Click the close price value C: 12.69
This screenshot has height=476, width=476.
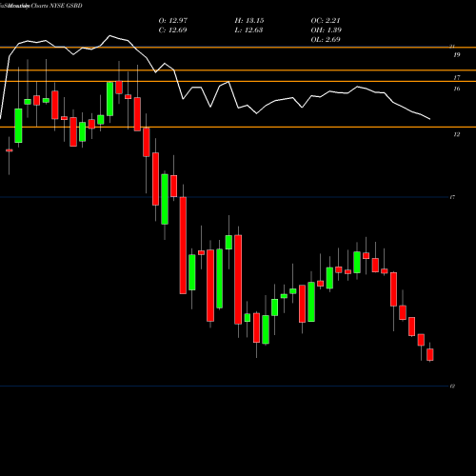tap(172, 30)
